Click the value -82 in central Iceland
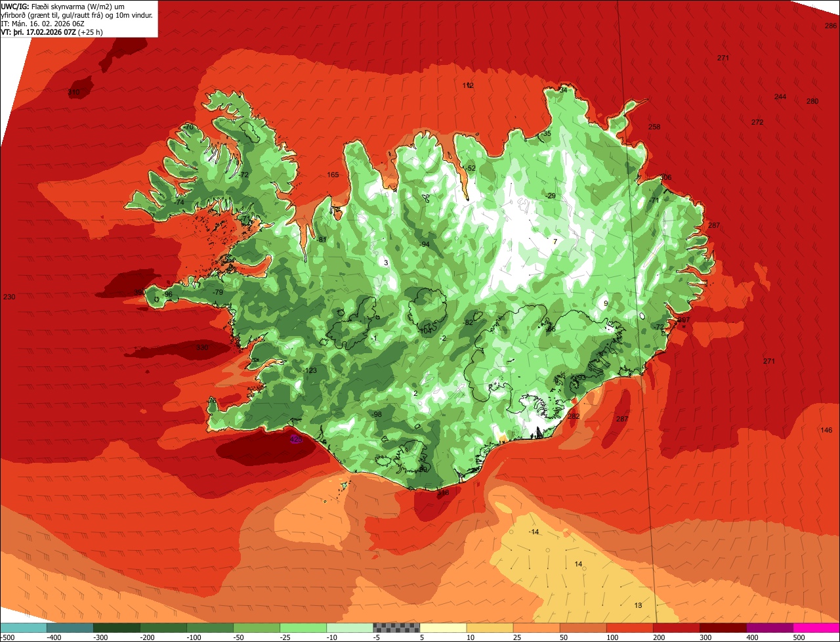The width and height of the screenshot is (840, 642). coord(468,322)
